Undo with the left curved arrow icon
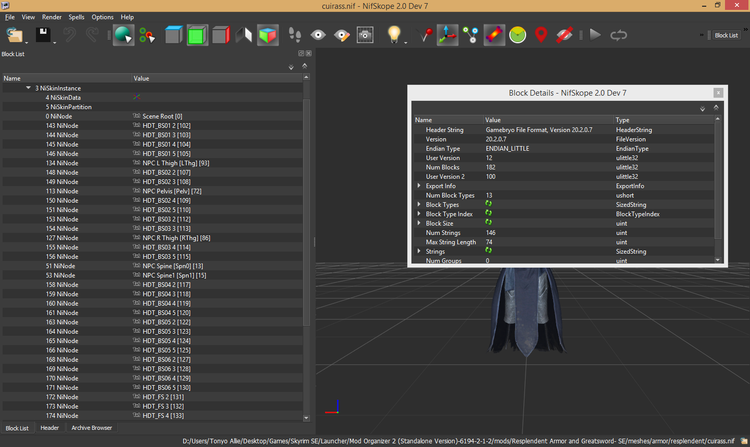The image size is (750, 447). point(70,35)
